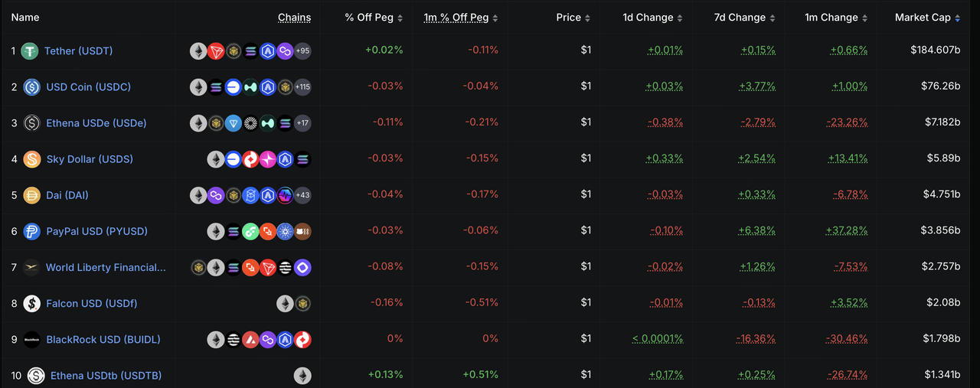Click the Ethereum chain icon in Ethena USDtb row
The width and height of the screenshot is (980, 388).
pyautogui.click(x=302, y=376)
